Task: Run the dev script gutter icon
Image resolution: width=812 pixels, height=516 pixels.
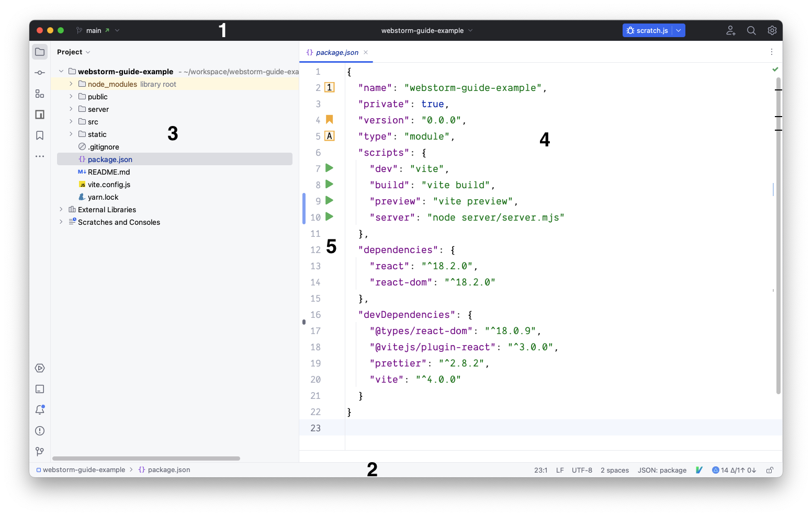Action: [330, 168]
